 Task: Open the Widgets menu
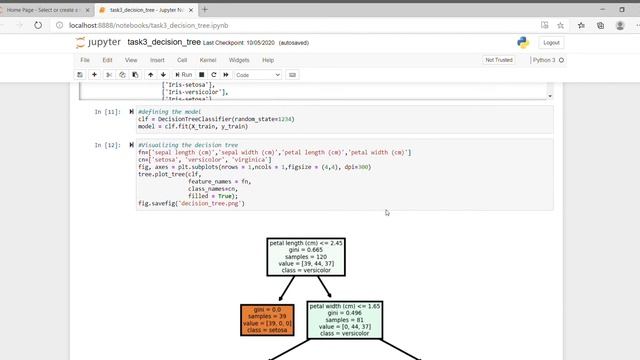point(239,60)
